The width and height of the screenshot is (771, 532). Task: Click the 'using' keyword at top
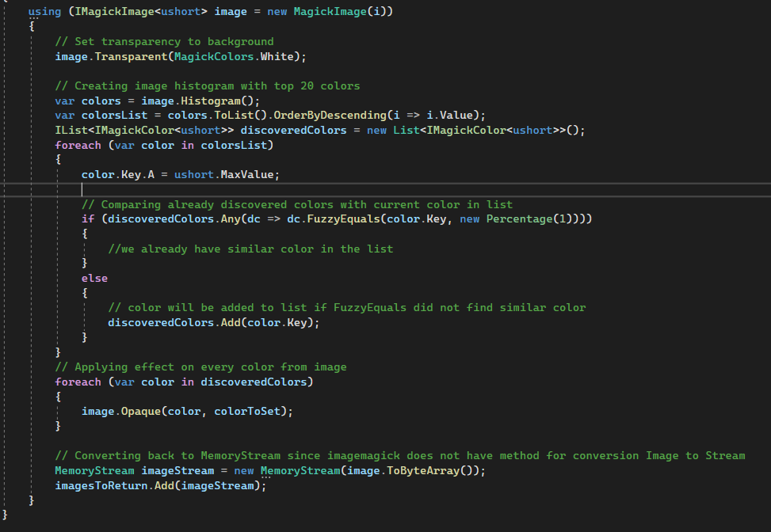44,11
